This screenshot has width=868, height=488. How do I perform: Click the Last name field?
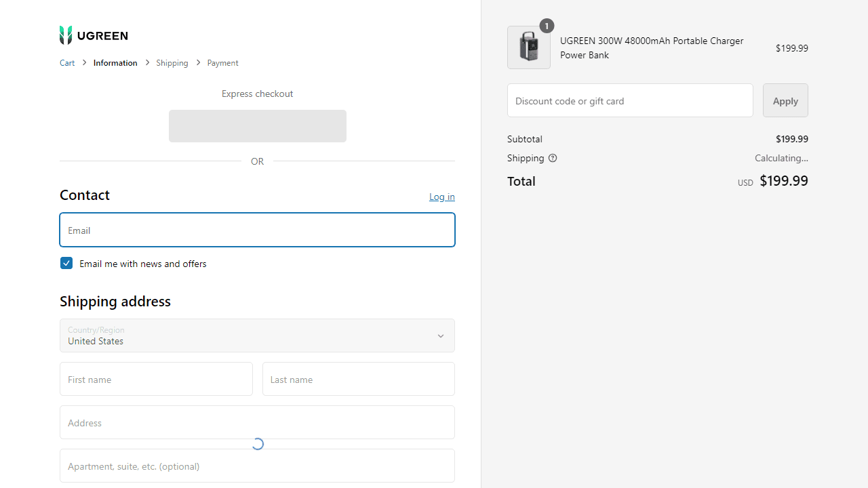(359, 379)
